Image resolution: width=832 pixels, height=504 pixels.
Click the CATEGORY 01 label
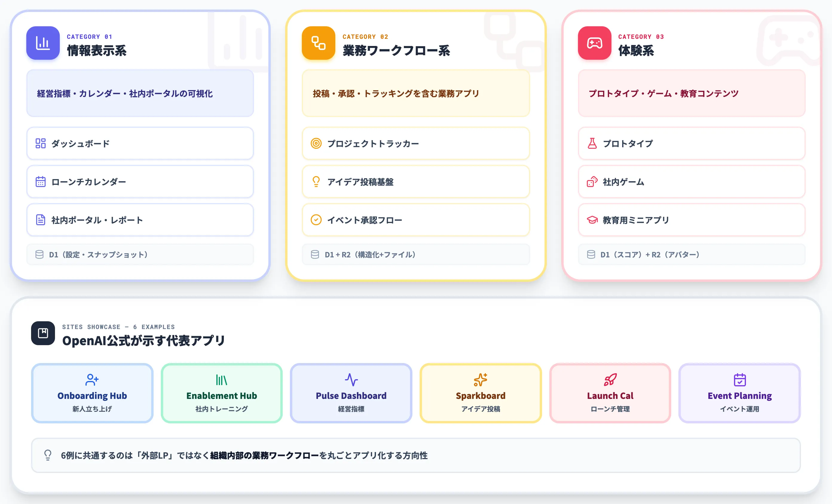tap(89, 36)
